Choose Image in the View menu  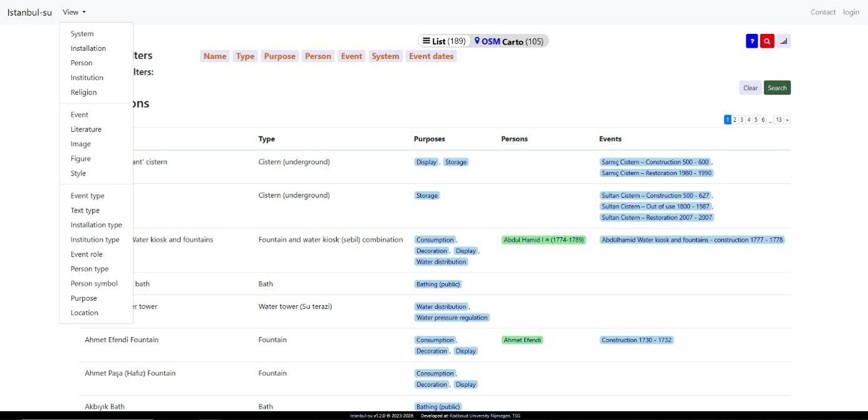point(81,144)
